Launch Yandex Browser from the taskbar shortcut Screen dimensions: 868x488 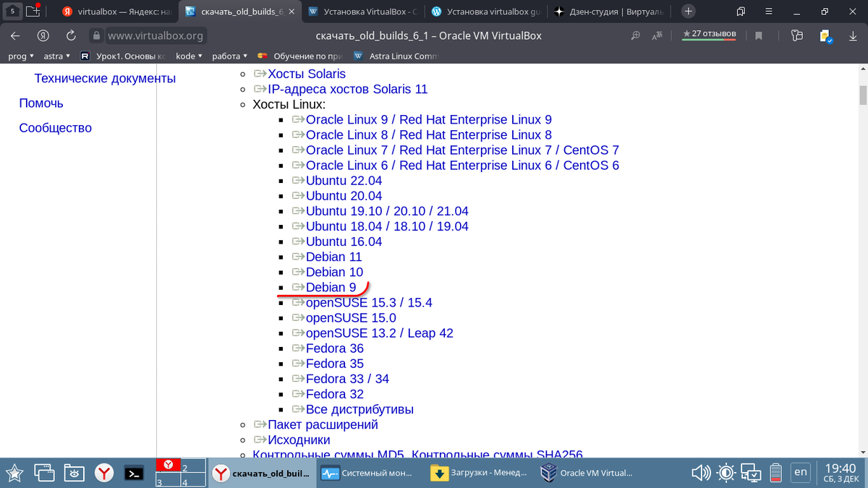point(105,474)
